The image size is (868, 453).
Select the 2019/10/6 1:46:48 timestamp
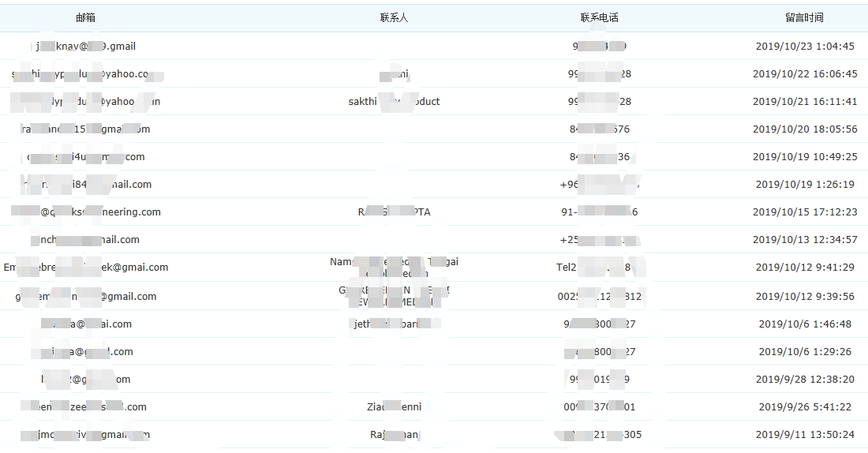[x=804, y=324]
